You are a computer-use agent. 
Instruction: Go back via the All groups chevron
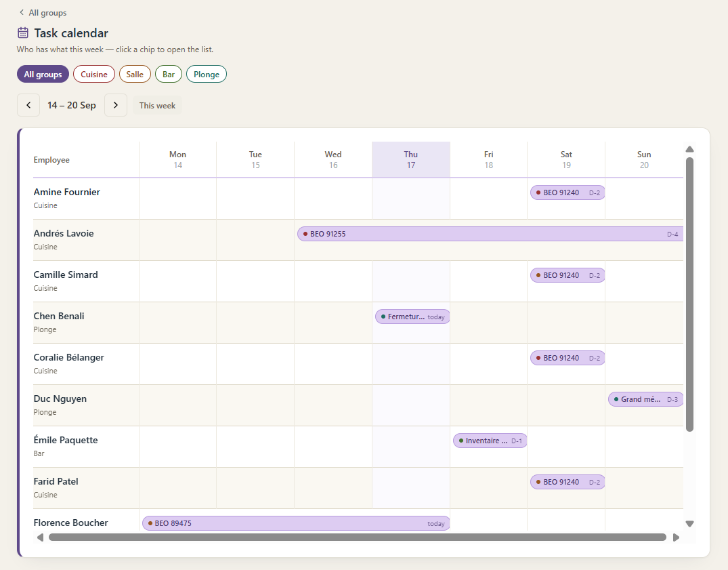pos(22,13)
